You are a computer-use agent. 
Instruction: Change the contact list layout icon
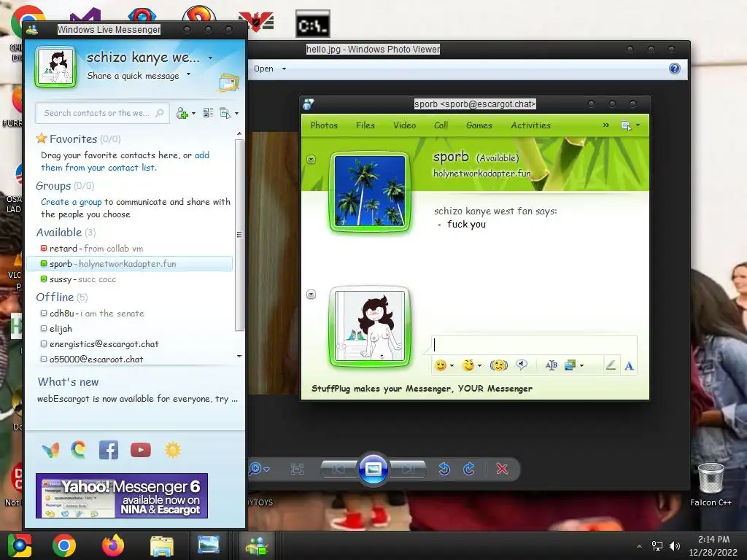208,113
